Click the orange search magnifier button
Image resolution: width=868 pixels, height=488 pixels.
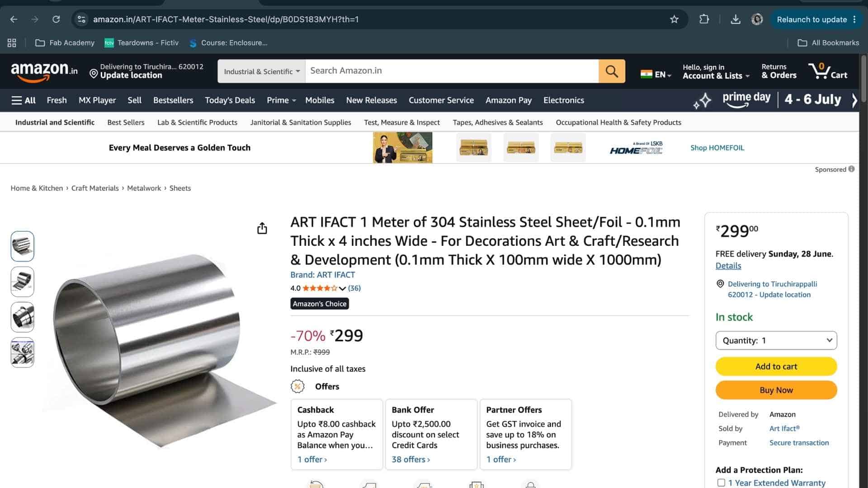click(612, 71)
